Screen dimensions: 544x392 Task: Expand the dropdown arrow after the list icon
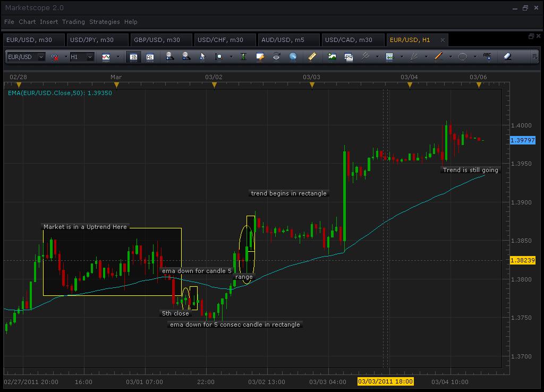pos(402,57)
